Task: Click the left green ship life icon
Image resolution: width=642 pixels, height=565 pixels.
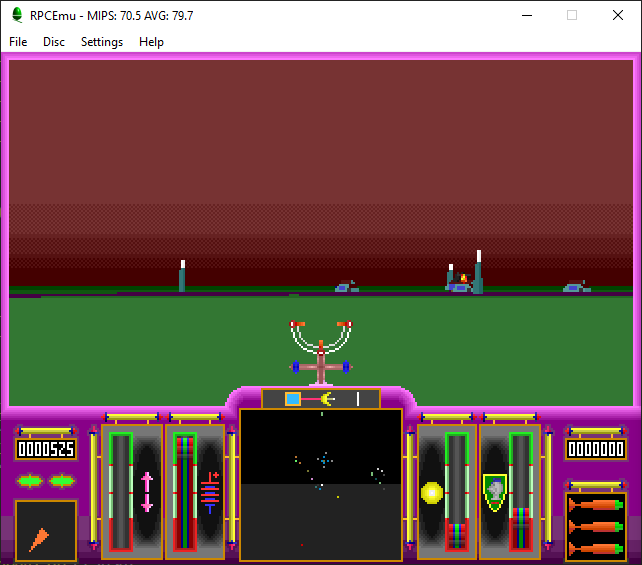Action: [x=30, y=481]
